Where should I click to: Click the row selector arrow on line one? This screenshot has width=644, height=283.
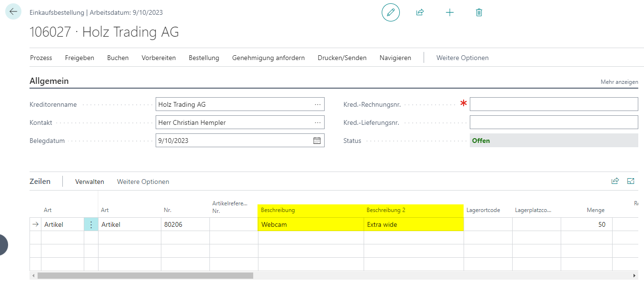point(35,224)
